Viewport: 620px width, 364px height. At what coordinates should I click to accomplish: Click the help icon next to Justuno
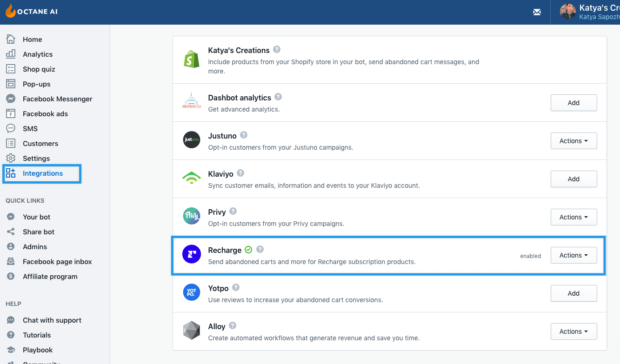click(x=244, y=135)
